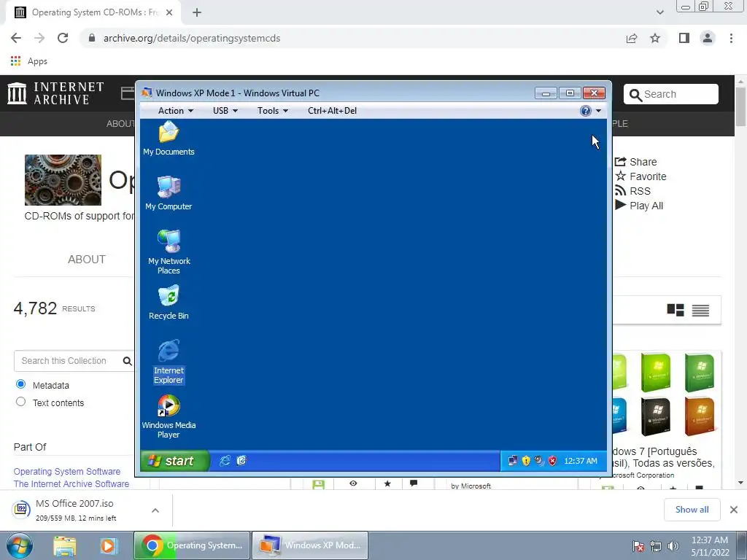
Task: Launch Internet Explorer from XP quick launch
Action: pyautogui.click(x=225, y=461)
